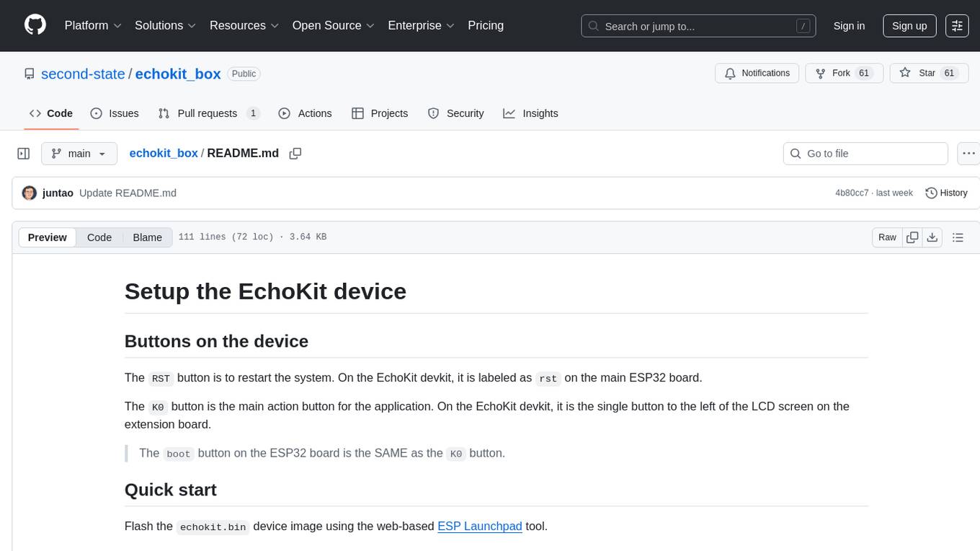Focus the Go to file search field
This screenshot has height=551, width=980.
coord(865,154)
